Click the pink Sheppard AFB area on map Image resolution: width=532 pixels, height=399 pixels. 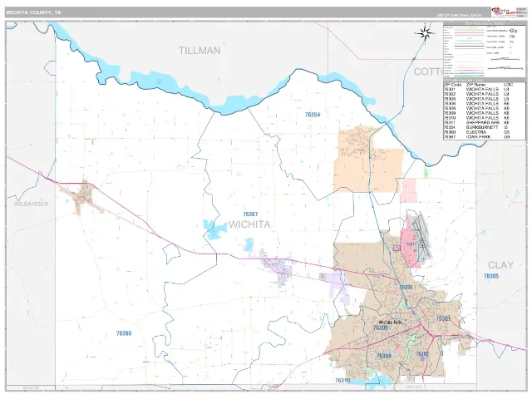pos(408,243)
